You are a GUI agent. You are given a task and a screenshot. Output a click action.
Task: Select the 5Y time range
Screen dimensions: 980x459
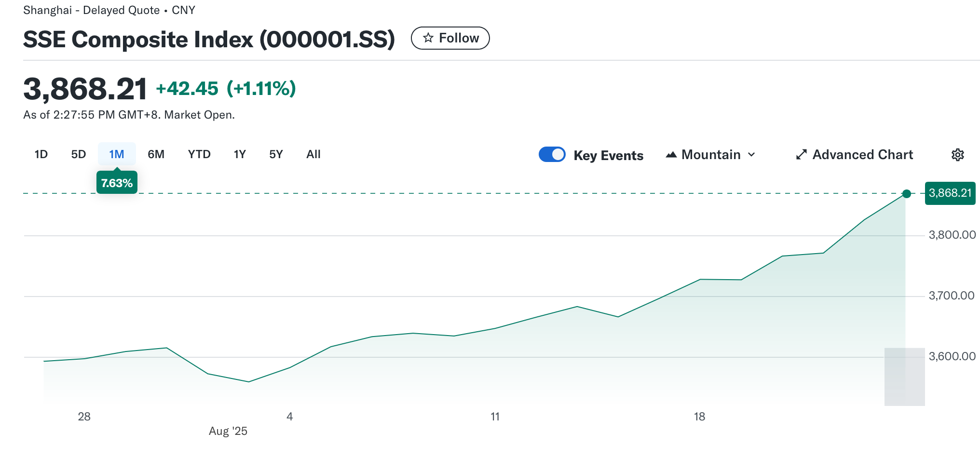pos(276,154)
